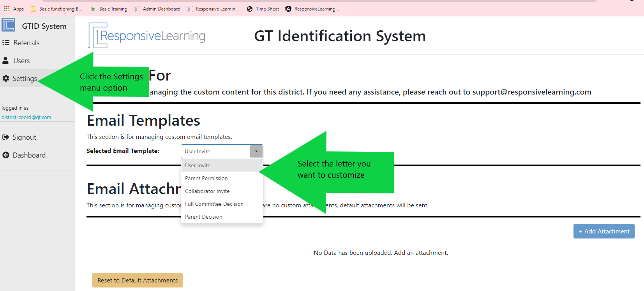Click the Email Templates section heading
644x291 pixels.
coord(143,121)
